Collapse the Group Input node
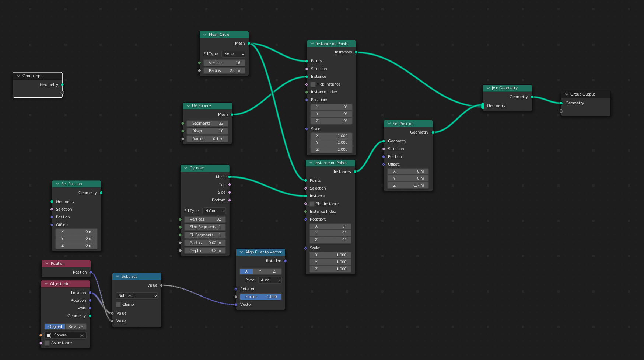This screenshot has height=360, width=644. tap(18, 76)
